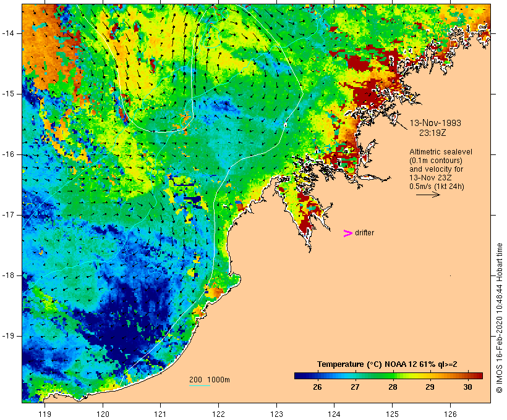The width and height of the screenshot is (507, 420).
Task: Click the longitude 122 axis label
Action: tap(218, 414)
